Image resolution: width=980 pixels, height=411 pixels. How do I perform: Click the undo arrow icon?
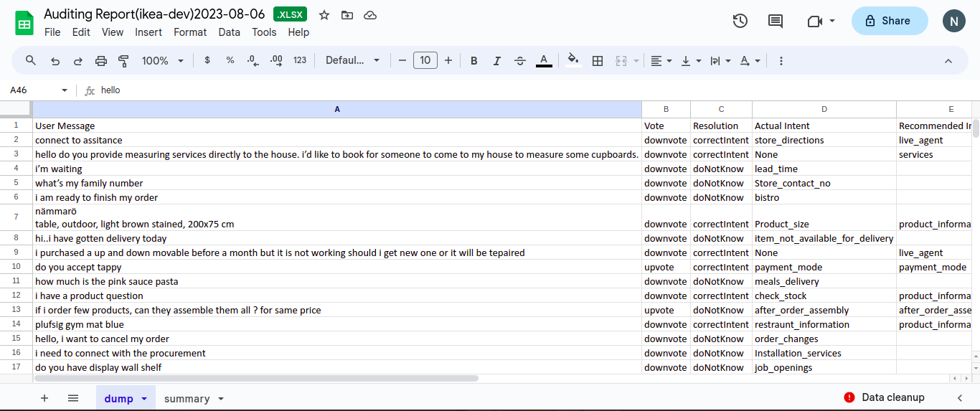(x=55, y=61)
